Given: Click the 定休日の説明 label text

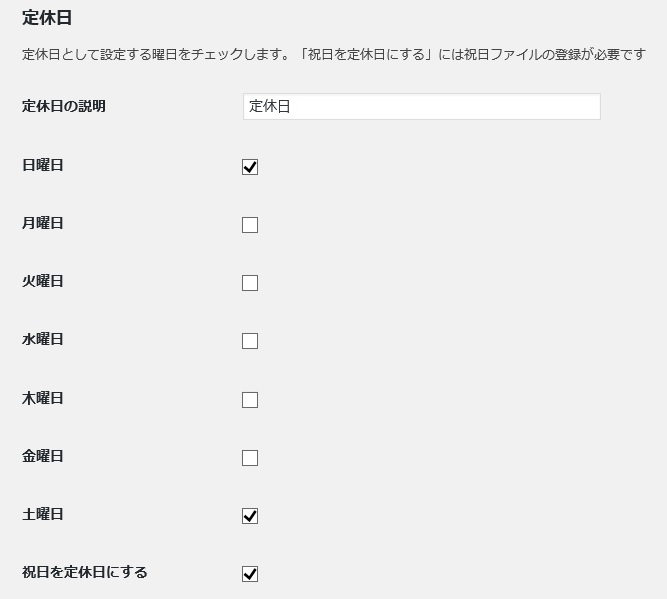Looking at the screenshot, I should [x=64, y=106].
